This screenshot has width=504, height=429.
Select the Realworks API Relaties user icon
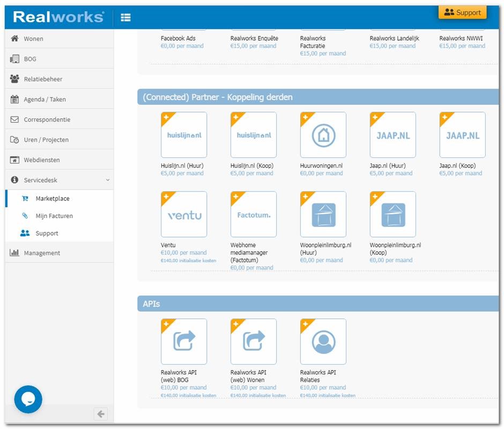click(x=323, y=342)
